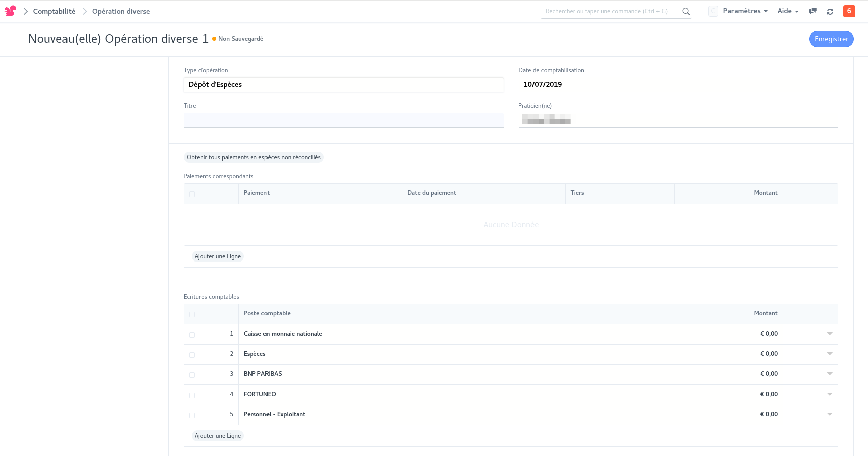Tick the BNP PARIBAS row checkbox

(x=192, y=375)
